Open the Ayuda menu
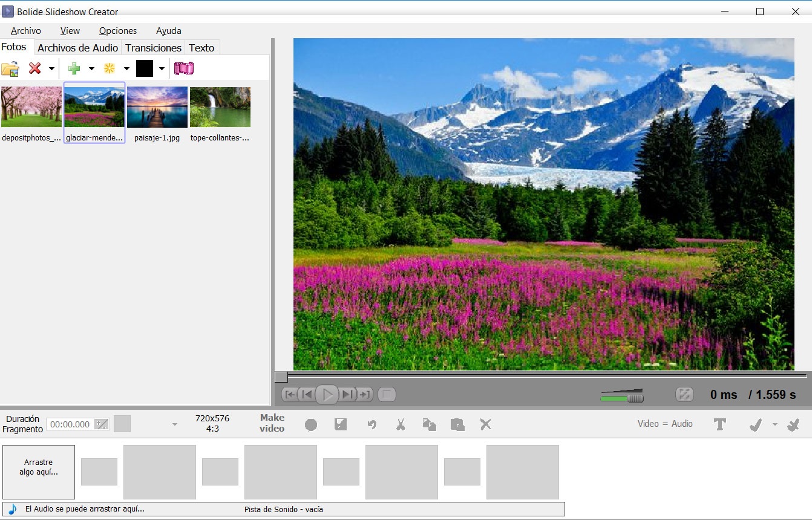The image size is (812, 520). pos(169,31)
